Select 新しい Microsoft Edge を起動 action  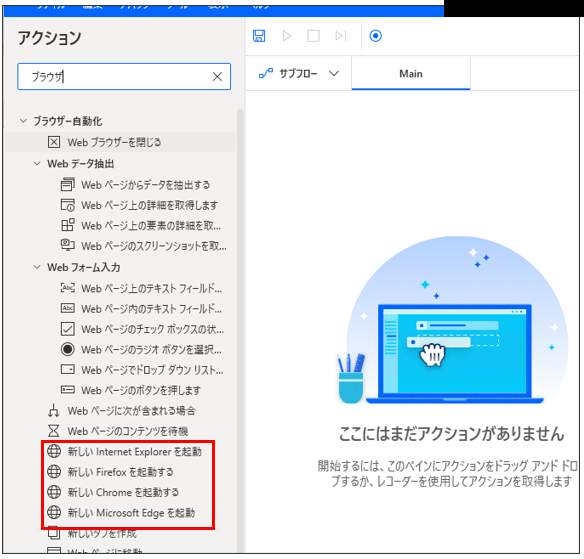pos(121,513)
